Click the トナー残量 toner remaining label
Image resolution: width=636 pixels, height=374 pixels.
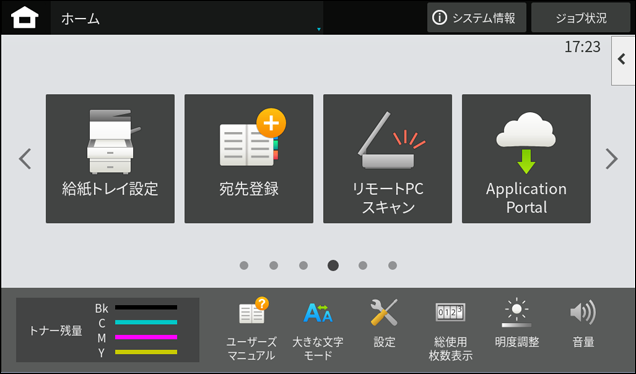56,331
